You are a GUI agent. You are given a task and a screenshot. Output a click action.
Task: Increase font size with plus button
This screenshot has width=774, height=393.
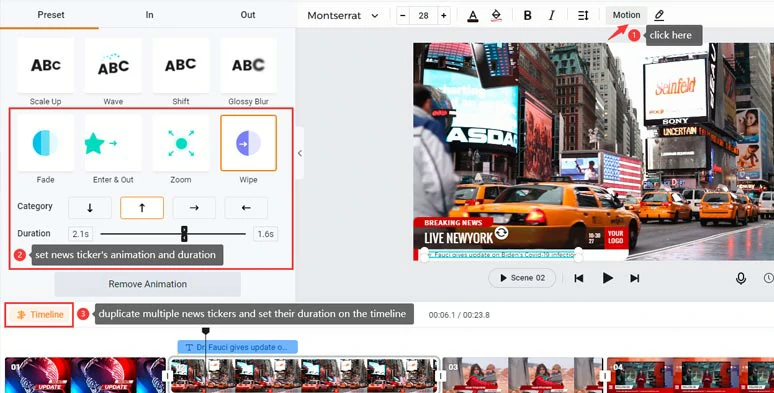[444, 16]
